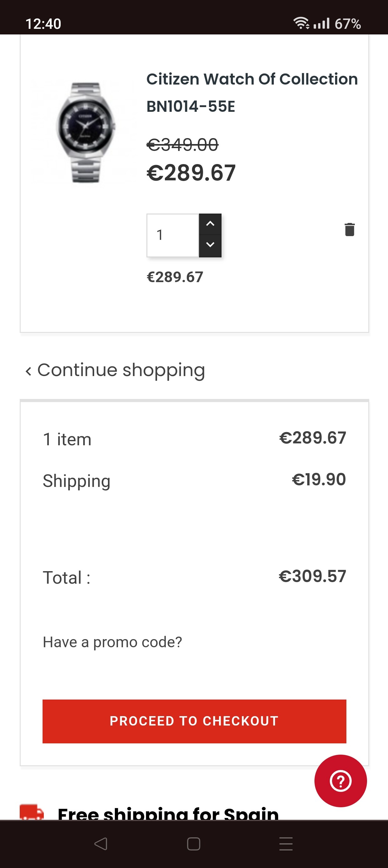Decrease quantity with the down arrow
Viewport: 388px width, 868px height.
210,245
